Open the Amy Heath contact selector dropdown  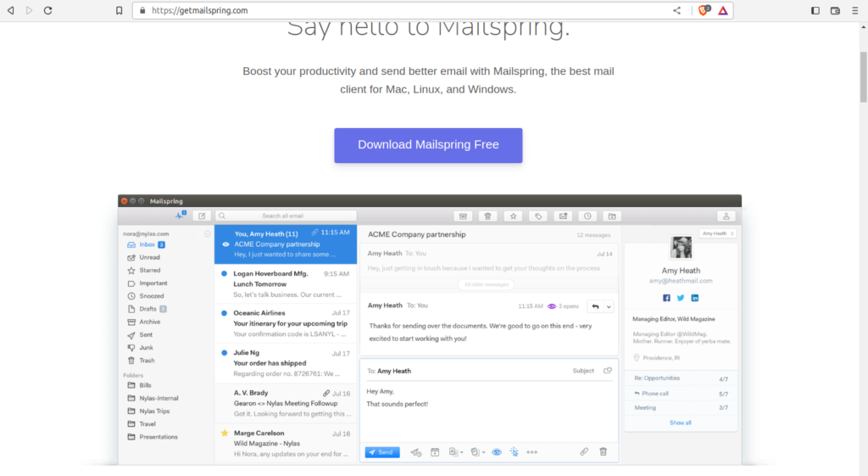[x=717, y=233]
